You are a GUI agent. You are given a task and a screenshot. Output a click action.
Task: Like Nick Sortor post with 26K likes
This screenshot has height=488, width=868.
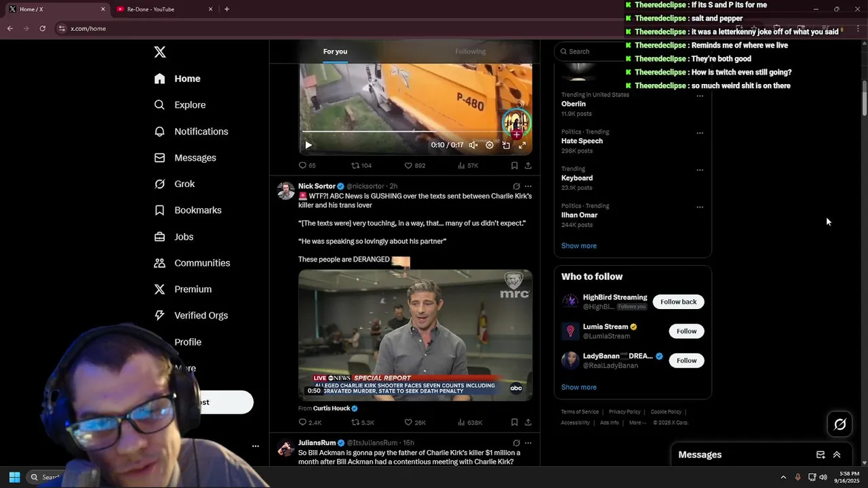(415, 422)
